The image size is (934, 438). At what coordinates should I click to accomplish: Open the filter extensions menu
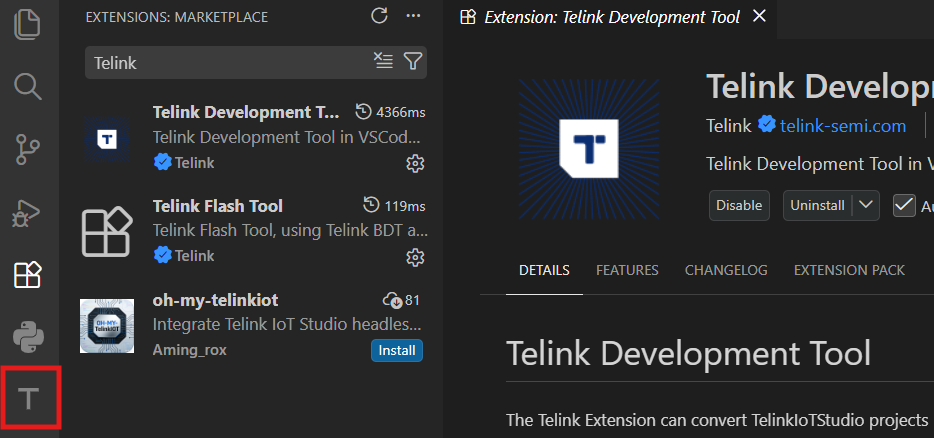click(413, 61)
